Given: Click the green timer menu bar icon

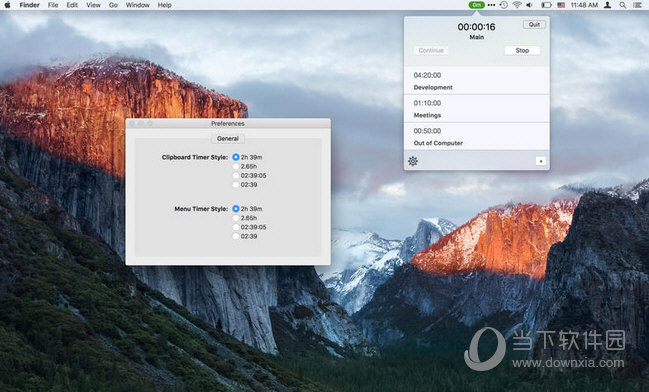Looking at the screenshot, I should (476, 5).
